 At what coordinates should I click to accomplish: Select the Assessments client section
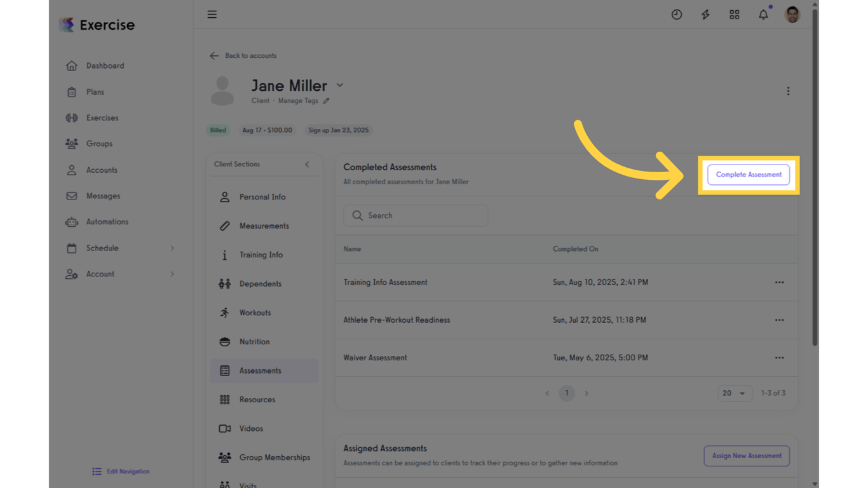click(264, 371)
